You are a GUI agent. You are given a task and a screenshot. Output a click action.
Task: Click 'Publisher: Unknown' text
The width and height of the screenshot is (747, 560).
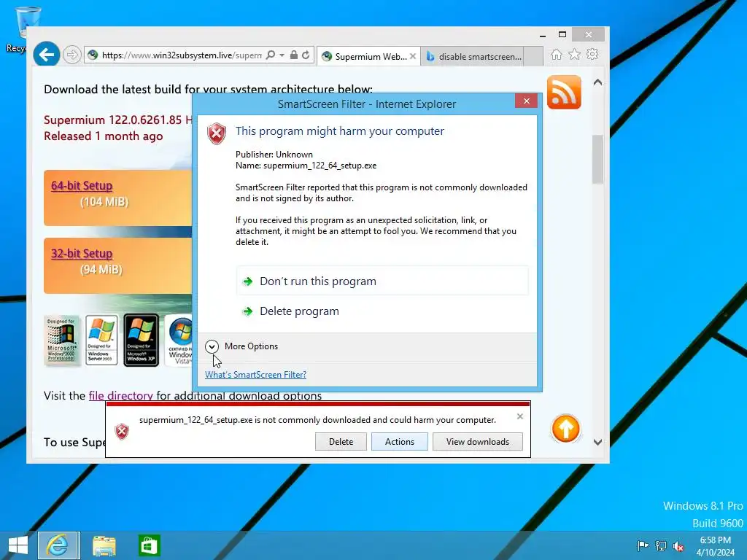click(x=274, y=155)
